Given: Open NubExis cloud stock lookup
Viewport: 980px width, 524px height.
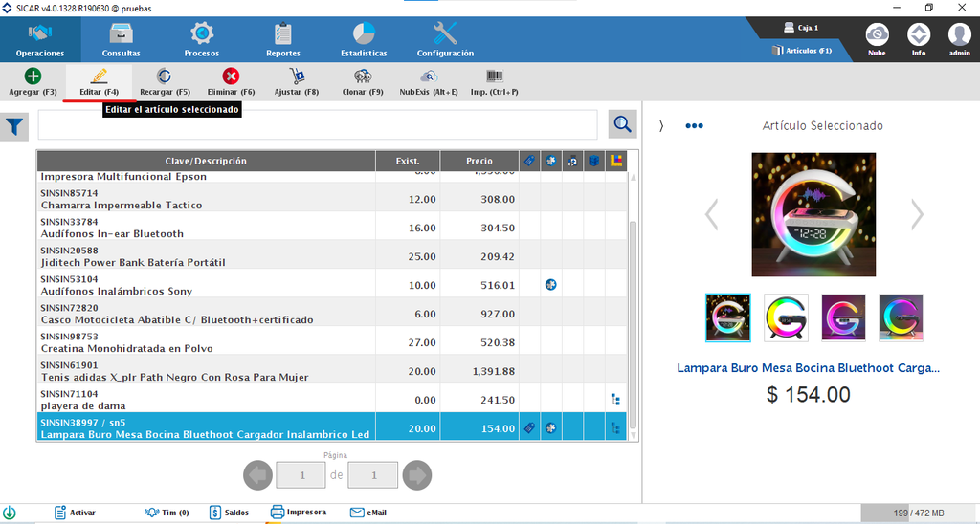Looking at the screenshot, I should tap(428, 82).
